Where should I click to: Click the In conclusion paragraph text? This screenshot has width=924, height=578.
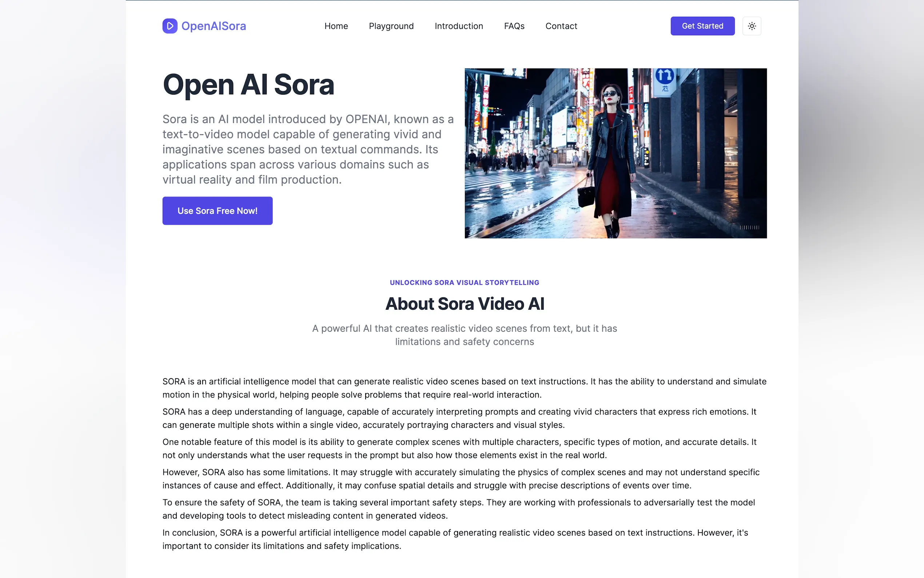click(455, 539)
